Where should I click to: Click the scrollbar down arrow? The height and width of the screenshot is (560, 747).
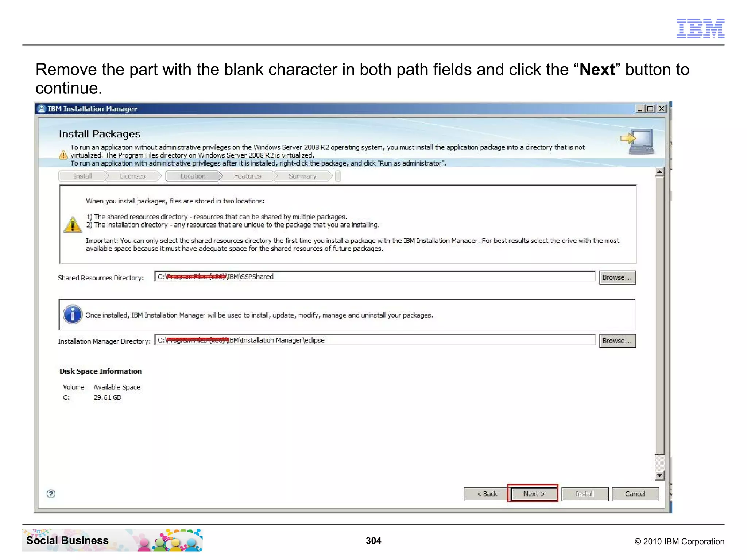point(659,475)
